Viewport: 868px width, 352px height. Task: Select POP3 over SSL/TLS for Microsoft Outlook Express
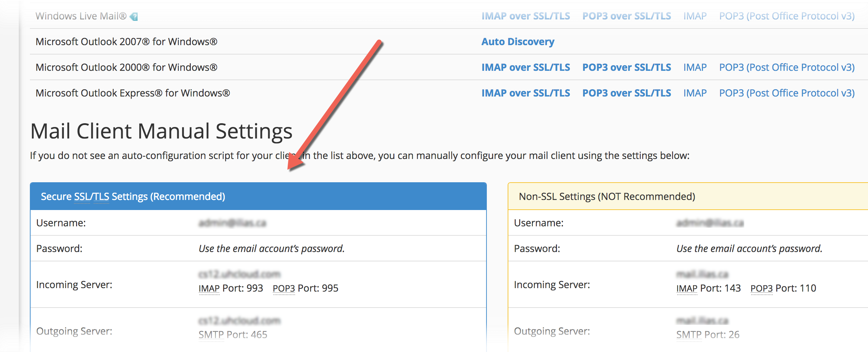click(x=627, y=93)
